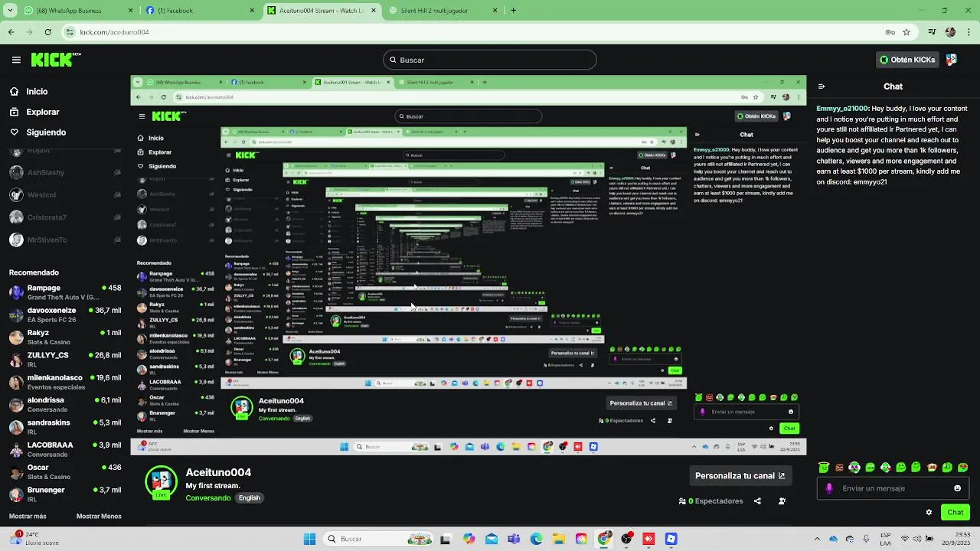This screenshot has width=980, height=551.
Task: Reload the page in Chrome
Action: tap(47, 32)
